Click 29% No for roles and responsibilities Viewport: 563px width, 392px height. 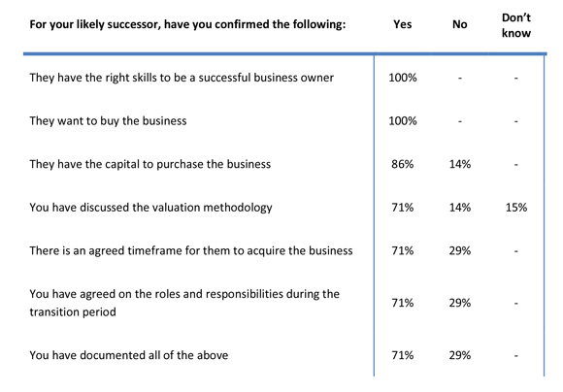[460, 303]
